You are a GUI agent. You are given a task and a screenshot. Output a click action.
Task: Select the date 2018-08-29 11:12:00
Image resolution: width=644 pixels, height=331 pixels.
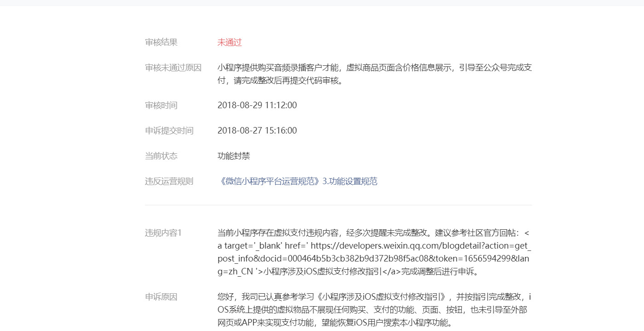pos(257,105)
